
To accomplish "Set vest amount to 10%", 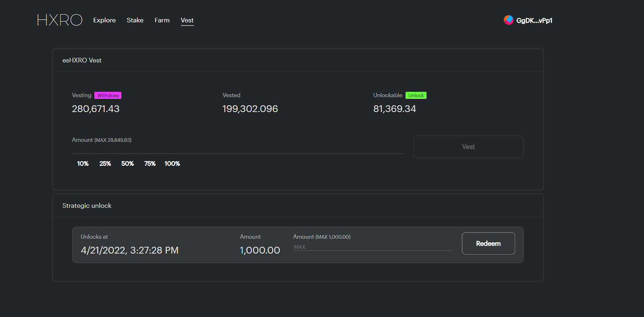I will (x=83, y=164).
